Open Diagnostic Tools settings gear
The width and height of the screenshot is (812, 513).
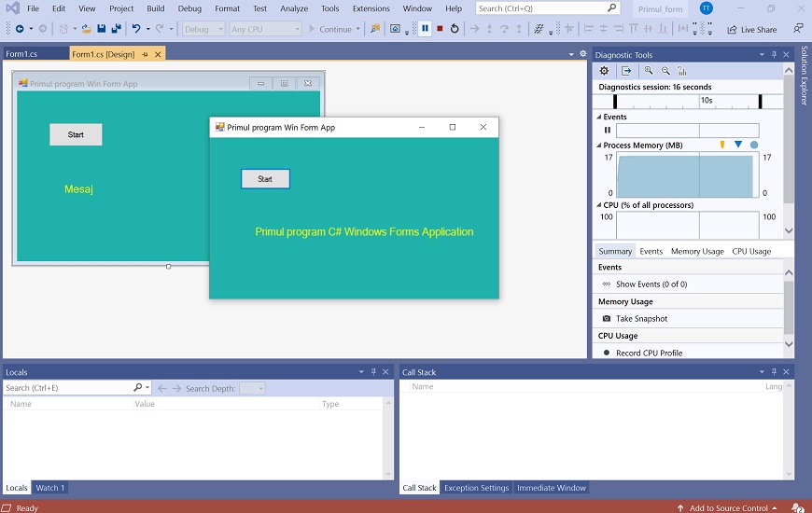(x=604, y=71)
